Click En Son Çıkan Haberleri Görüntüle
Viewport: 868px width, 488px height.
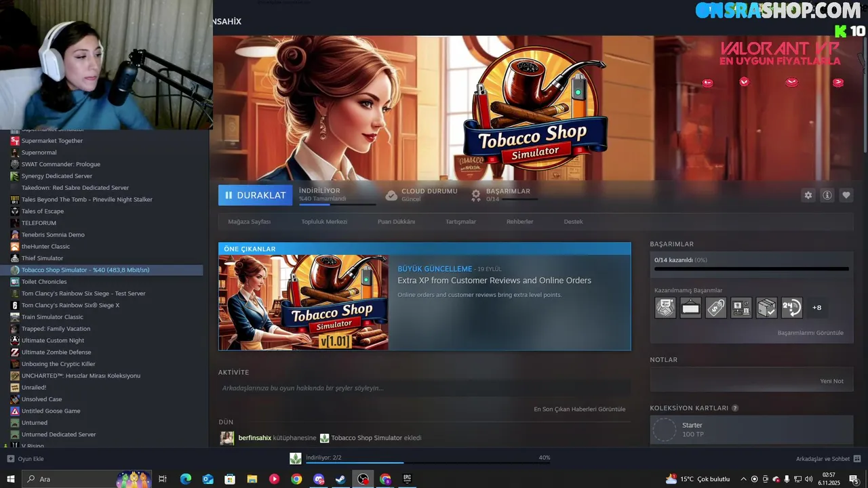pos(580,409)
